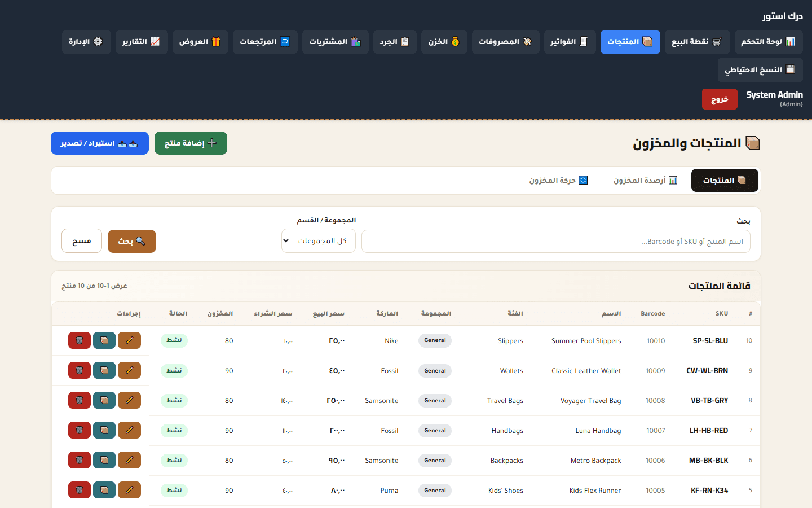812x508 pixels.
Task: Click the pencil icon in the Luna Handbag row
Action: [130, 430]
